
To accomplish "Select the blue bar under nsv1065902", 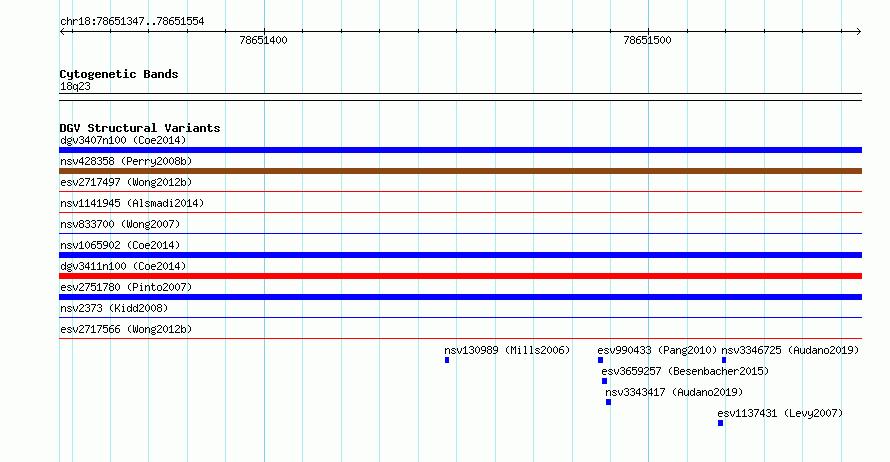I will (460, 255).
